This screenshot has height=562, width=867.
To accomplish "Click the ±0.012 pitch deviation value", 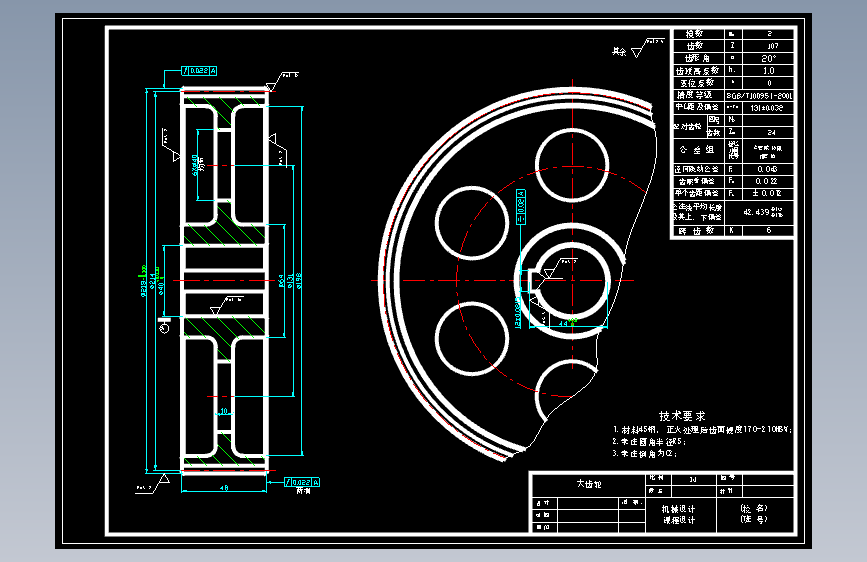I will tap(767, 194).
